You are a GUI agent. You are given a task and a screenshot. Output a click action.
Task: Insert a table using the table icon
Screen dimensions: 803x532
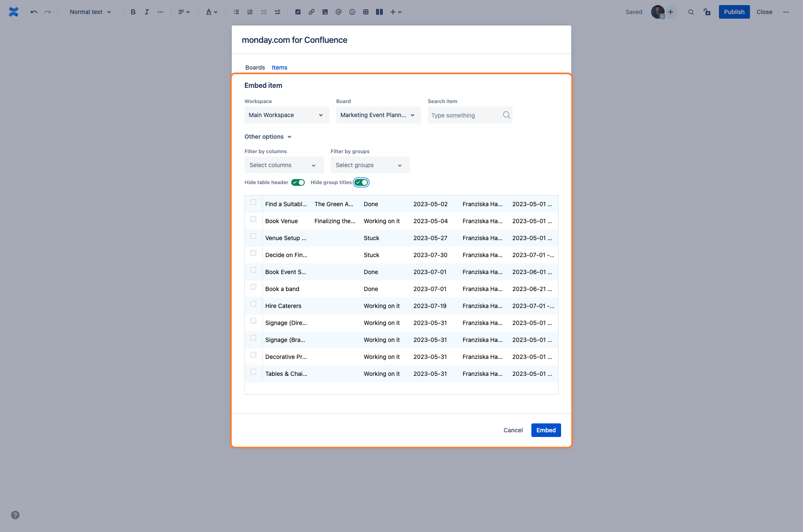coord(365,12)
